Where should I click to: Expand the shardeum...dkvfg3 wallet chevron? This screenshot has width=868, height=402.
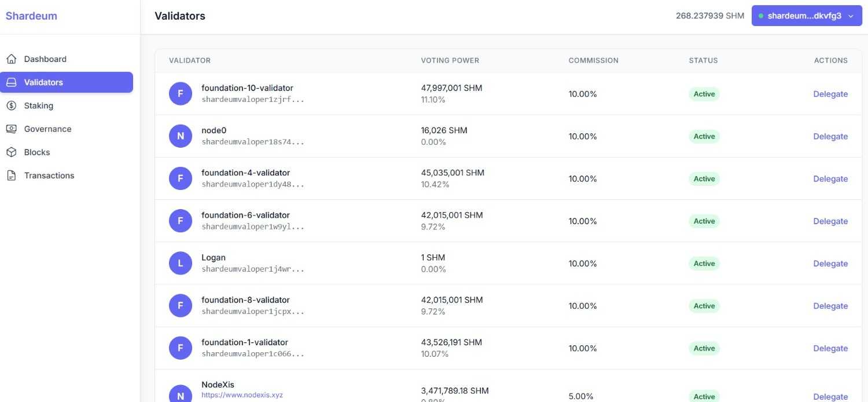point(849,16)
